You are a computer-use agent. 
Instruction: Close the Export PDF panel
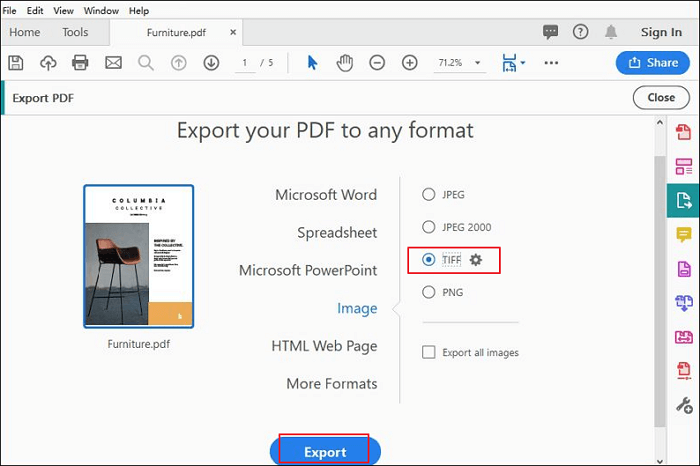click(661, 98)
